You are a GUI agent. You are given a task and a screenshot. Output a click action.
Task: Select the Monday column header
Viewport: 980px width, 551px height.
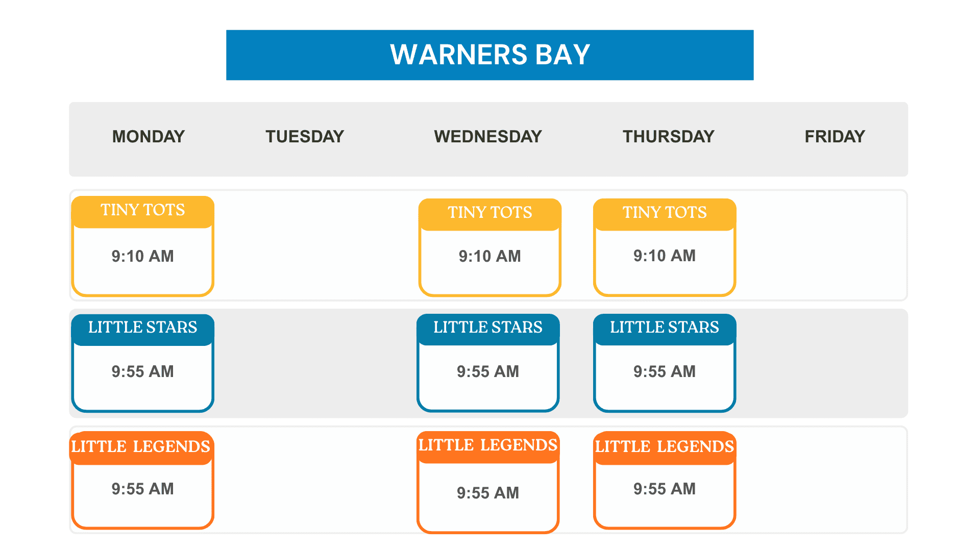tap(149, 137)
